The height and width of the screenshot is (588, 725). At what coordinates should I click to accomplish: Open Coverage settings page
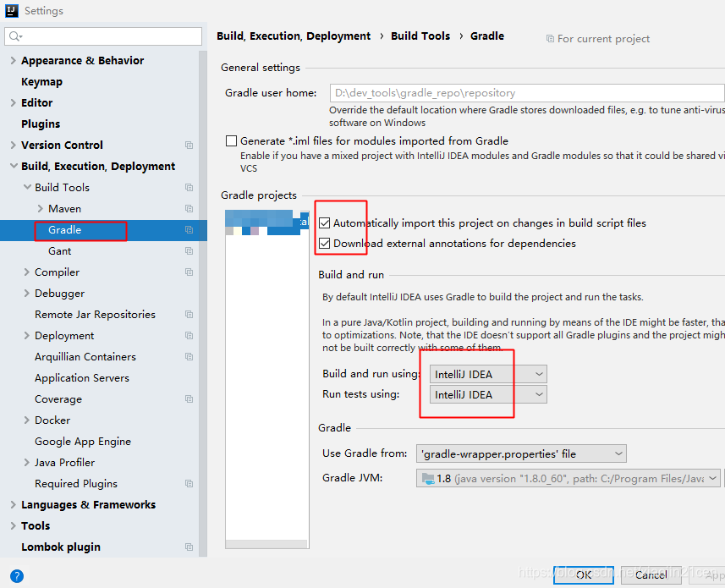[x=58, y=399]
